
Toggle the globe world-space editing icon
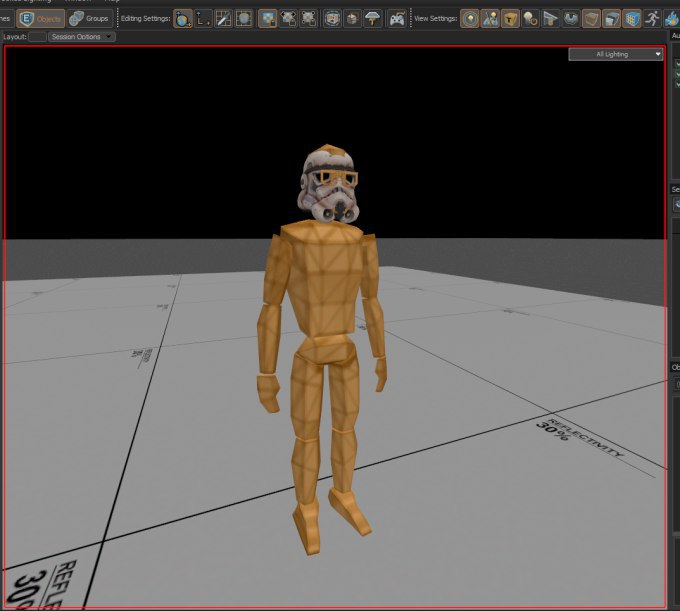click(x=183, y=19)
